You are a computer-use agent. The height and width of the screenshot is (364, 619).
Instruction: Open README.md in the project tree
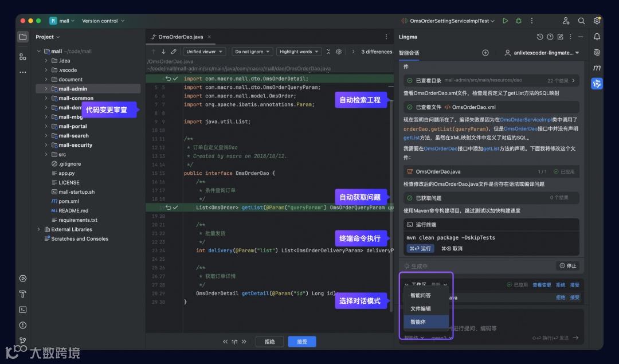(73, 211)
